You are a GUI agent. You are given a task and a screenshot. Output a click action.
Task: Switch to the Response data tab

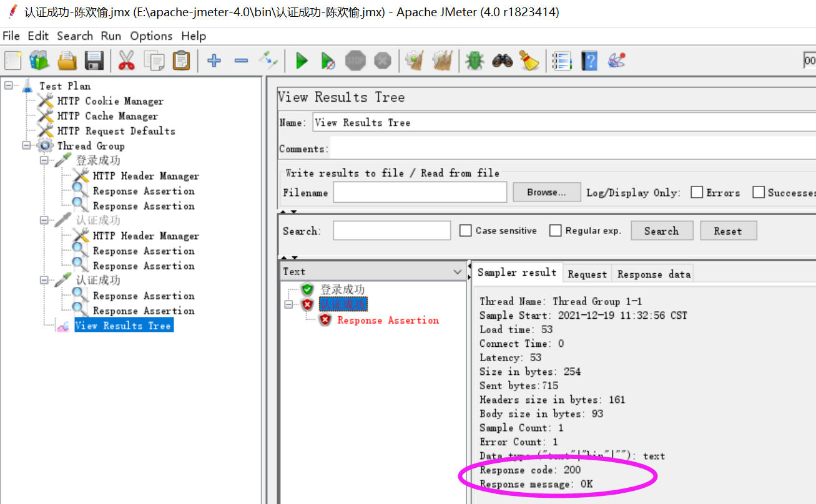tap(653, 273)
